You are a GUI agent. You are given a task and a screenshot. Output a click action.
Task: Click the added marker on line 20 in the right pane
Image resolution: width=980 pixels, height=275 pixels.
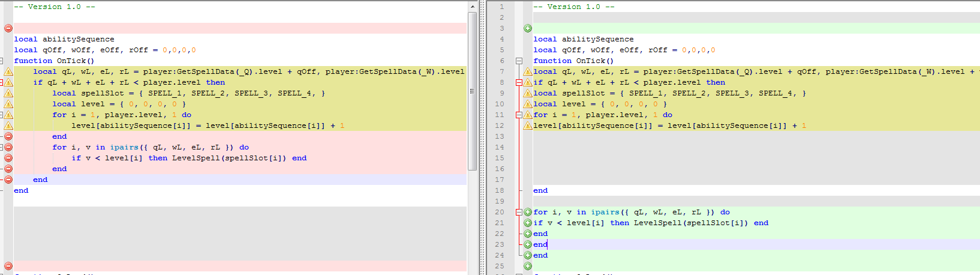pos(528,212)
